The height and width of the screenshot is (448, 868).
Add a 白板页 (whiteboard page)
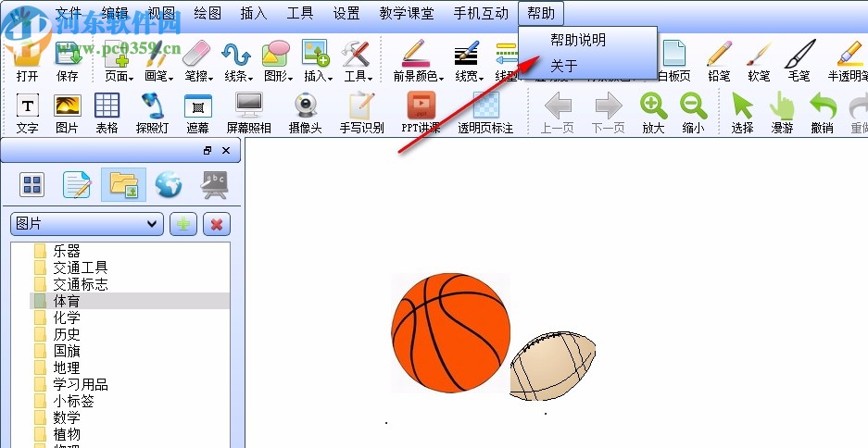coord(673,61)
